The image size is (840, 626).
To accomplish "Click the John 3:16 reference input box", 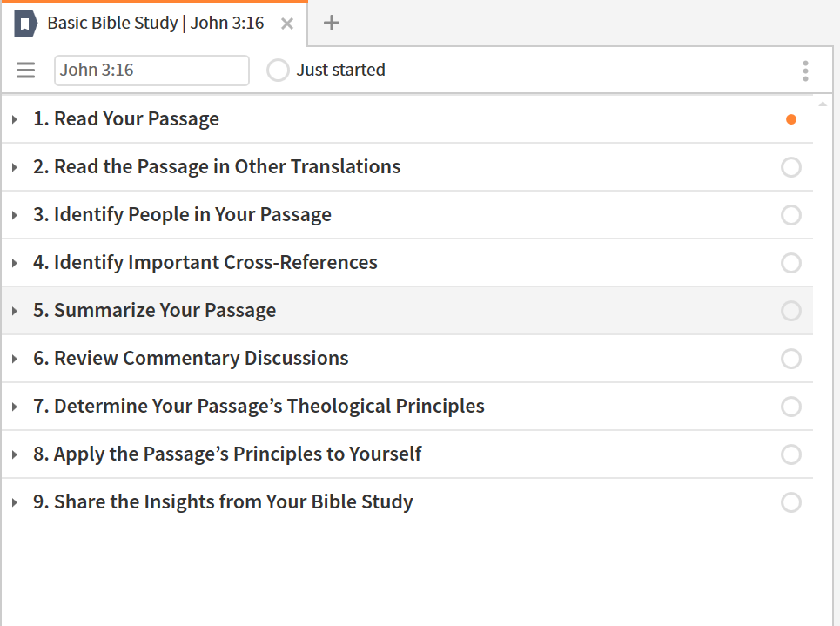I will 151,71.
